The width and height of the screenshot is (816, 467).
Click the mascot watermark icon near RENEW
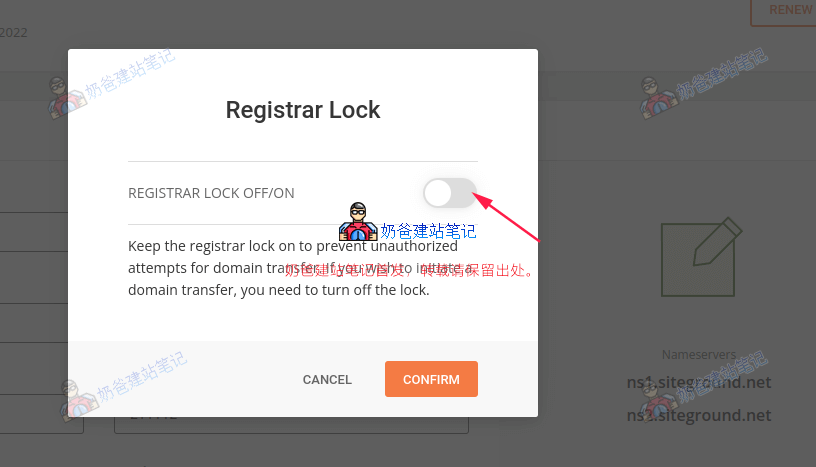pos(659,98)
